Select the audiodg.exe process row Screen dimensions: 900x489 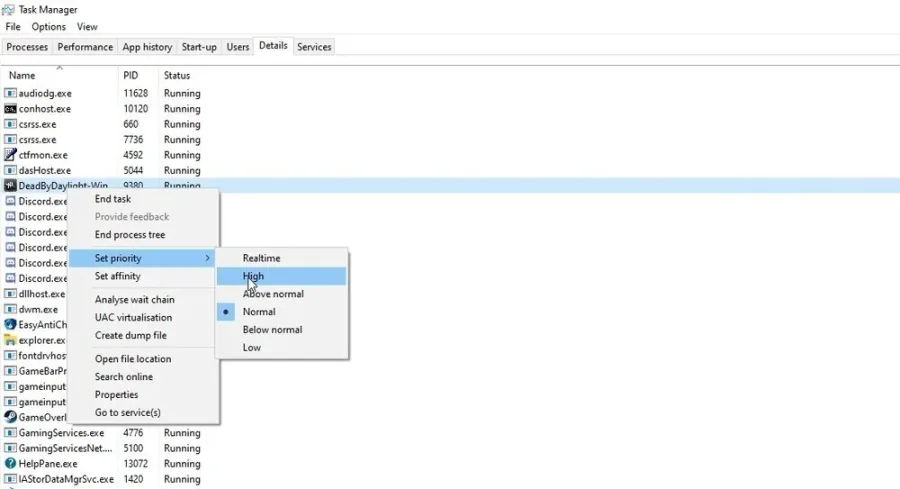103,93
